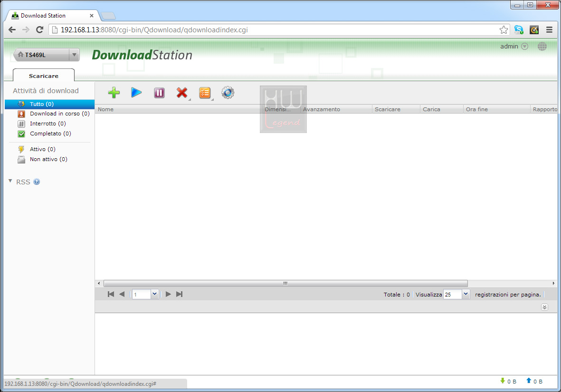
Task: Open a new browser tab
Action: click(108, 16)
